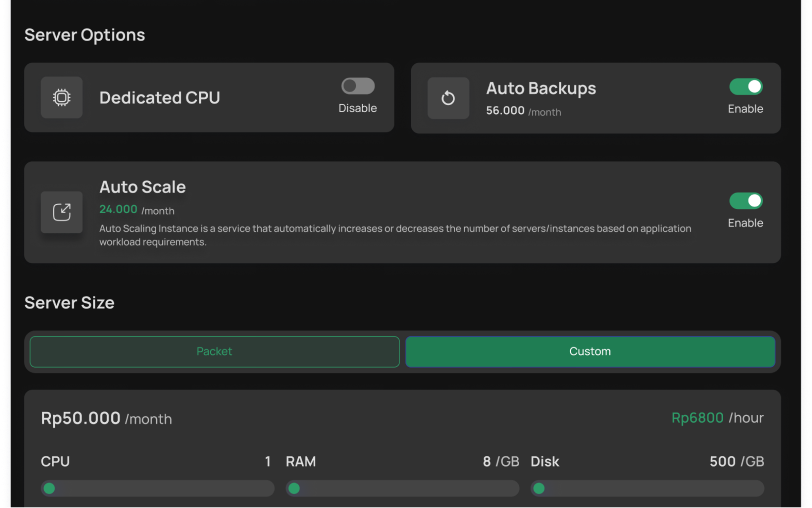Switch to the Packet server size tab
Screen dimensions: 812x508
click(214, 352)
